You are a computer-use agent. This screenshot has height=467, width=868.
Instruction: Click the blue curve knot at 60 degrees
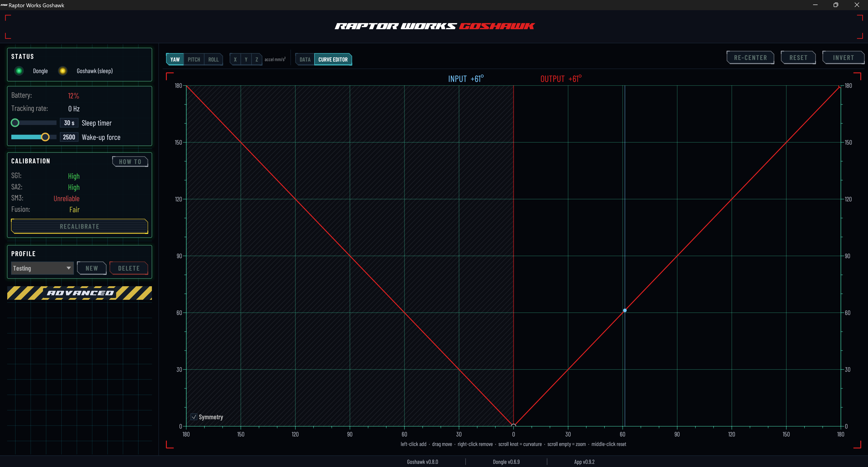coord(625,310)
